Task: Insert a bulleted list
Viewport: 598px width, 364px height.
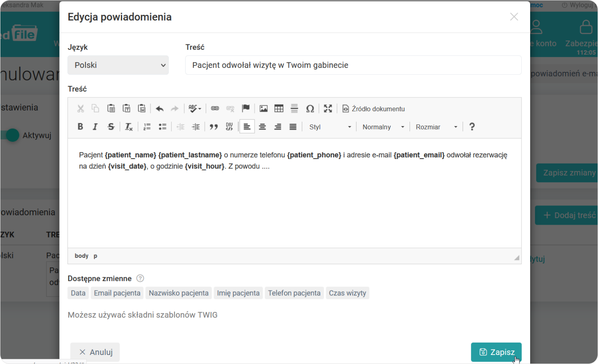Action: click(x=162, y=127)
